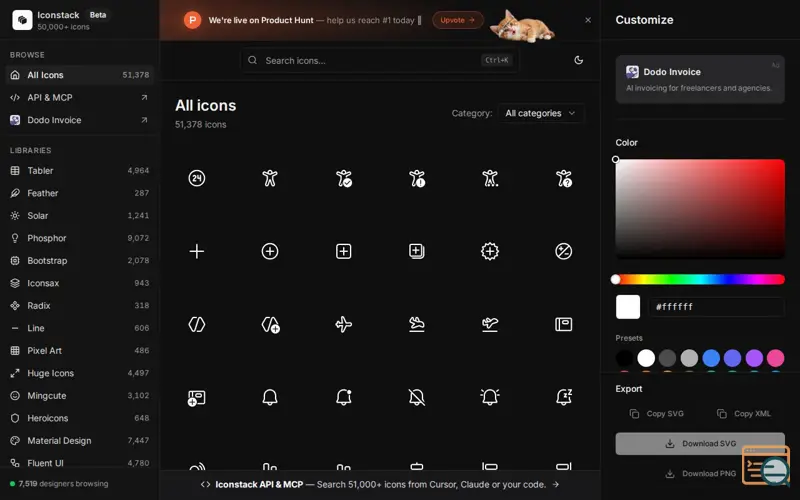Browse the Radix library

[x=80, y=305]
